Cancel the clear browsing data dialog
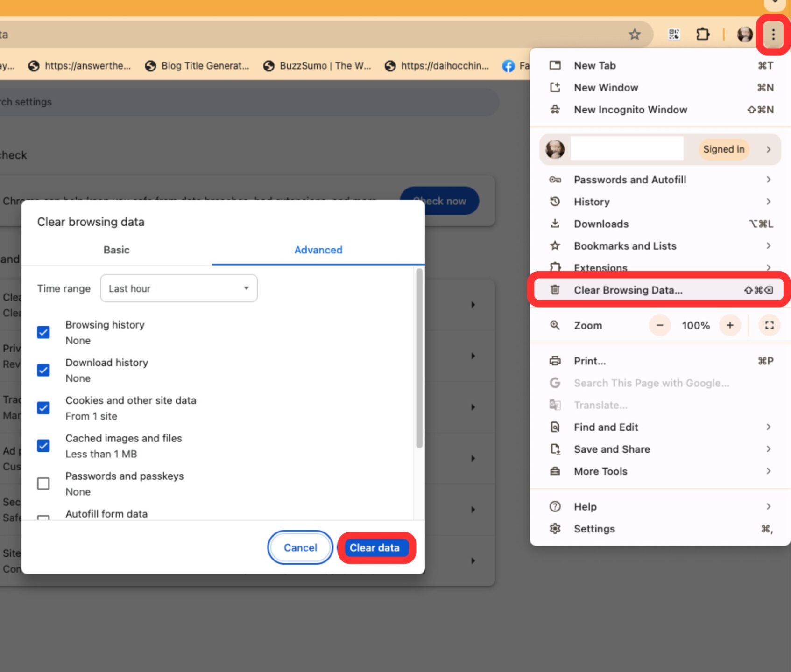 click(x=300, y=547)
